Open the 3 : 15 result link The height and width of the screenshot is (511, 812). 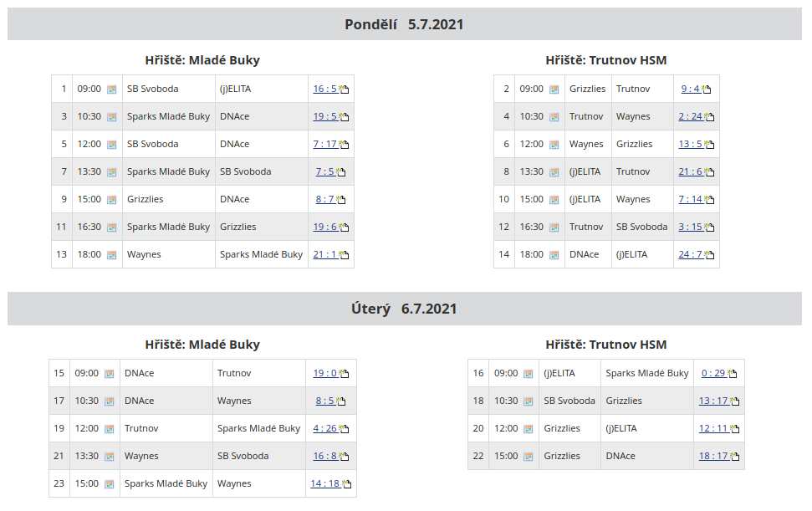coord(690,227)
